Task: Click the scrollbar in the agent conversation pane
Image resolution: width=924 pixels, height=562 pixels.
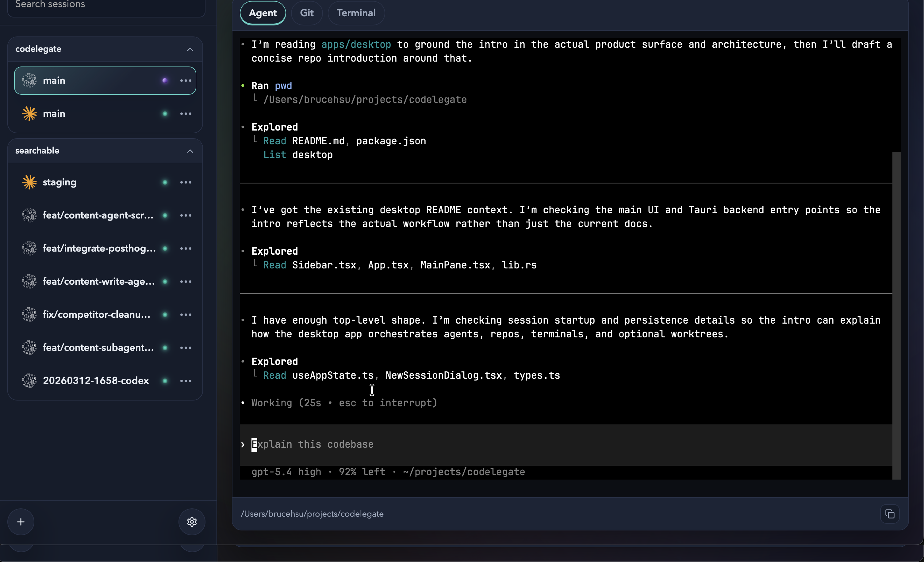Action: click(x=897, y=318)
